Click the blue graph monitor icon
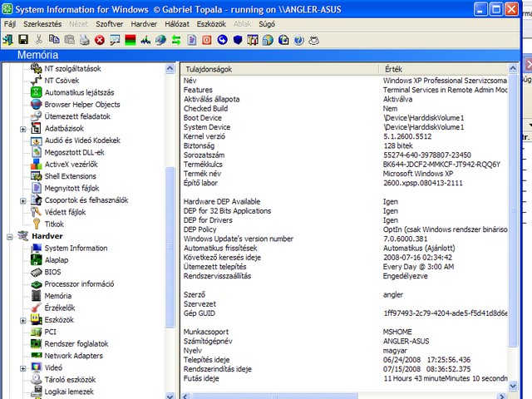The image size is (532, 399). [x=145, y=40]
